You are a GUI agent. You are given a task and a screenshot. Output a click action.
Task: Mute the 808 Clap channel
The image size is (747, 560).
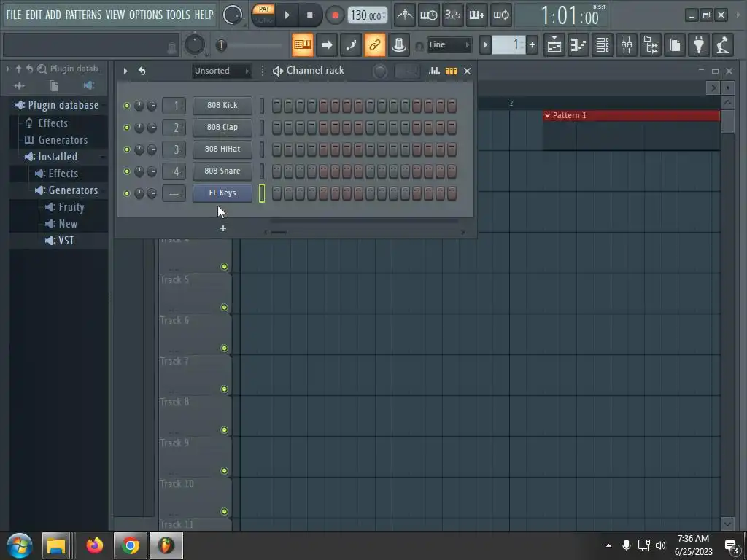pos(127,128)
